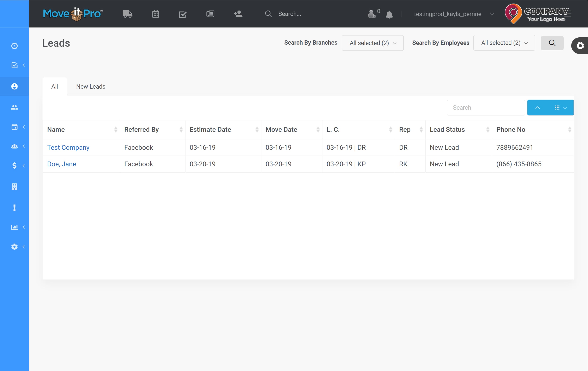Open the Test Company lead link
Image resolution: width=588 pixels, height=371 pixels.
[68, 147]
